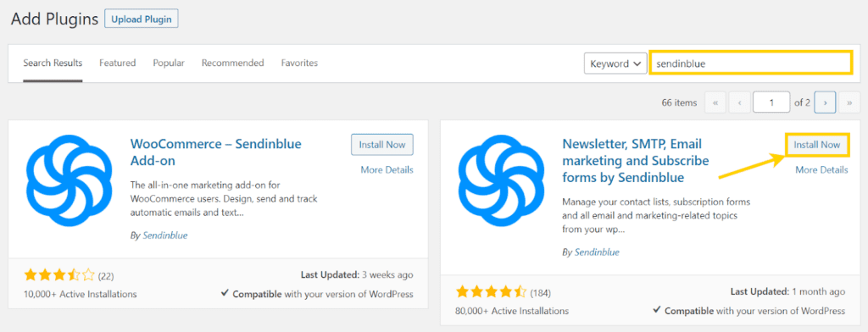
Task: Jump to last page double-arrow button
Action: (x=849, y=102)
